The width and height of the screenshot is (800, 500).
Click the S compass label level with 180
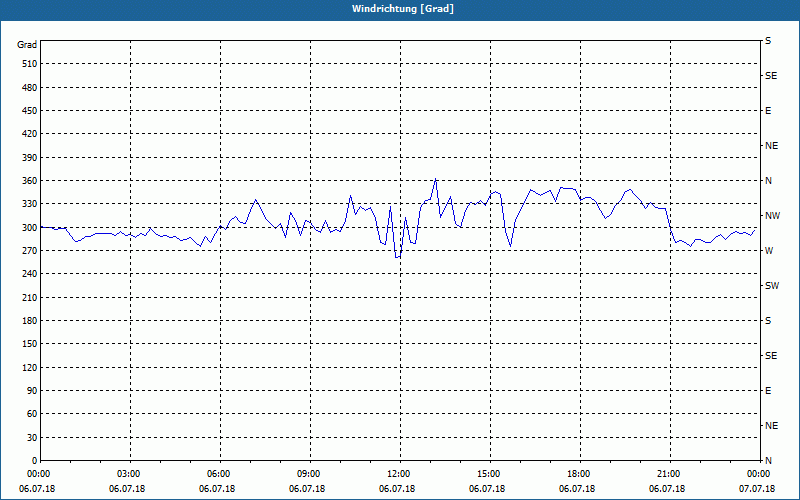[x=768, y=320]
